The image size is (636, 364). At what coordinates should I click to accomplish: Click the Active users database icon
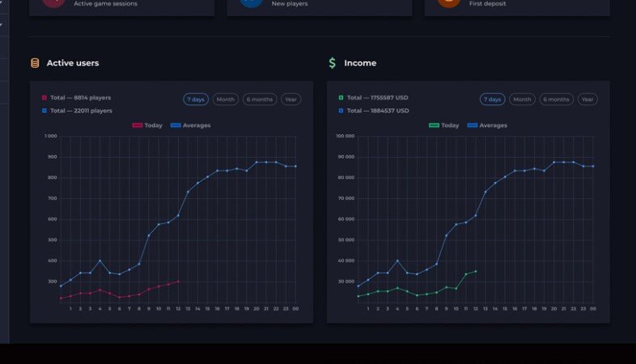pyautogui.click(x=35, y=63)
